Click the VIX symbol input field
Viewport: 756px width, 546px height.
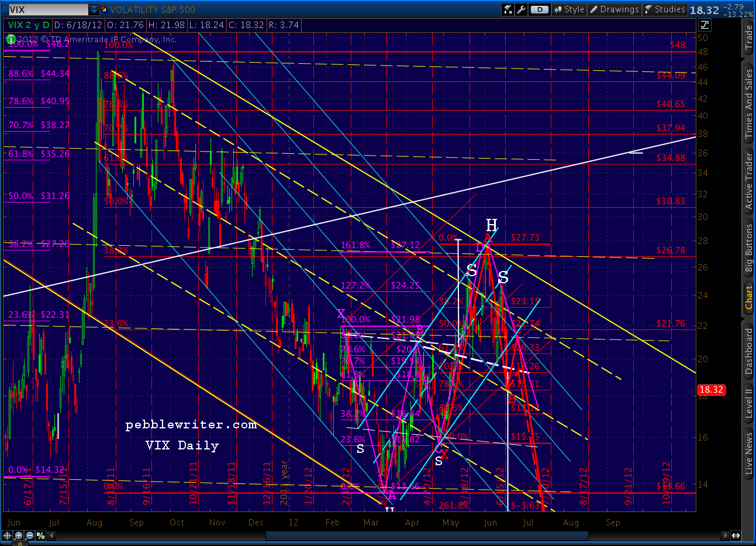(x=48, y=9)
